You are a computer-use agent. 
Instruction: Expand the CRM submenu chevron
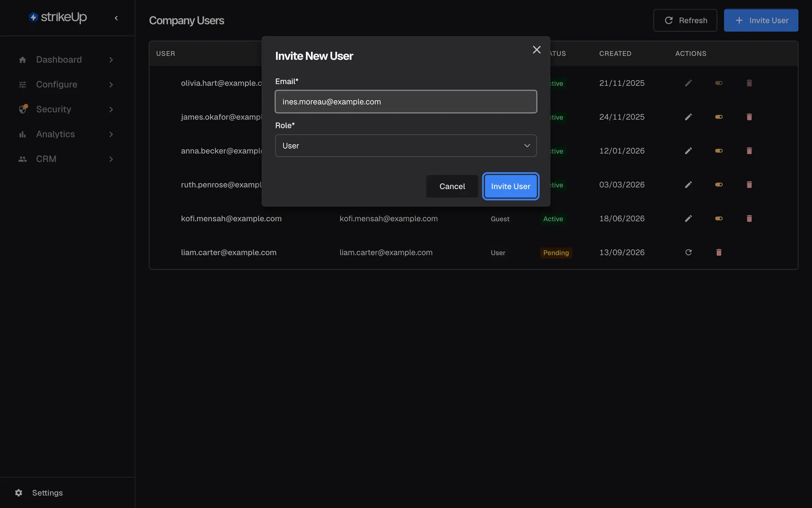pyautogui.click(x=111, y=159)
